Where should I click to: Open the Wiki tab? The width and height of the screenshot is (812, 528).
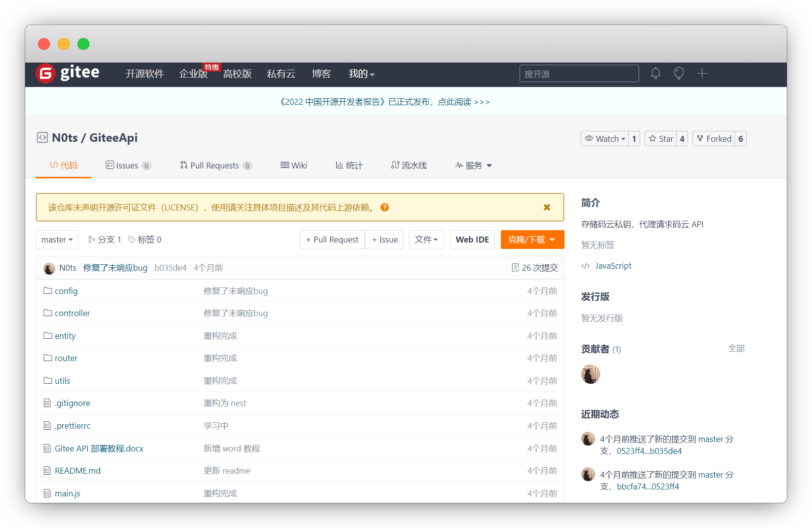294,165
